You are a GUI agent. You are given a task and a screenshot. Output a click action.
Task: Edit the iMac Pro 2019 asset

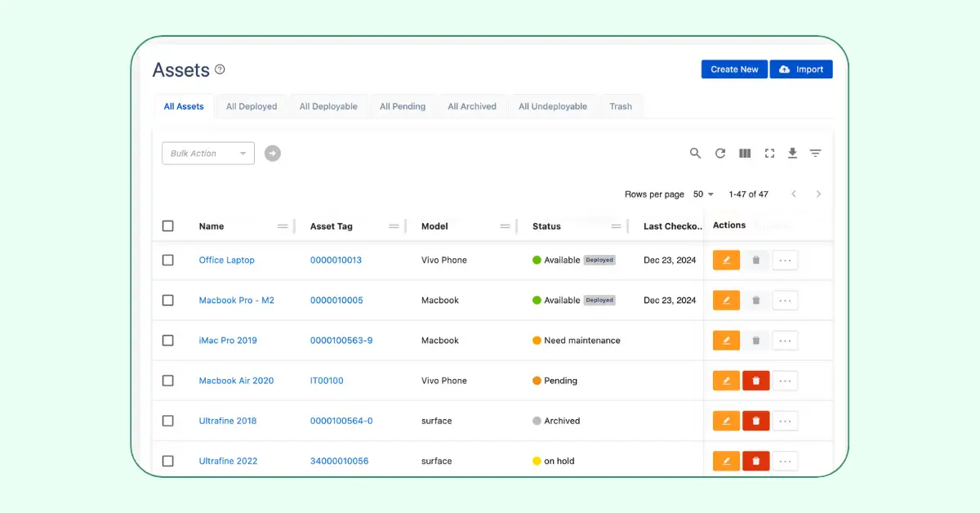tap(726, 340)
